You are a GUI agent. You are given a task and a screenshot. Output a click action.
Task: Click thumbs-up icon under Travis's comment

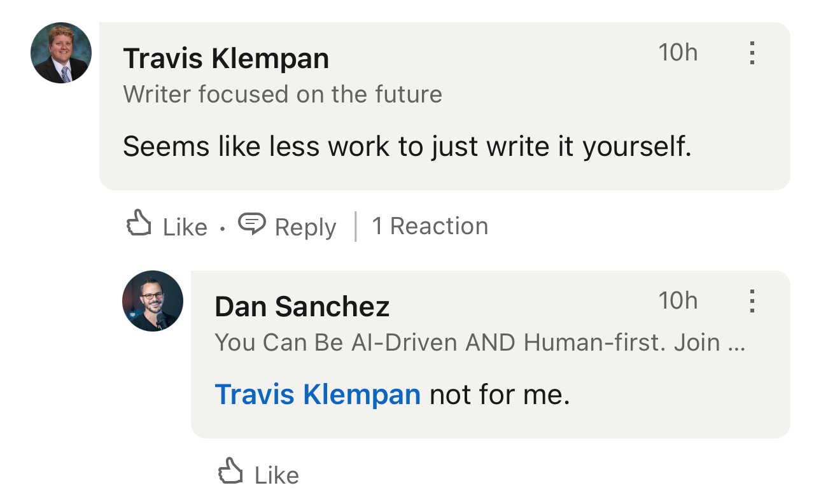tap(139, 225)
